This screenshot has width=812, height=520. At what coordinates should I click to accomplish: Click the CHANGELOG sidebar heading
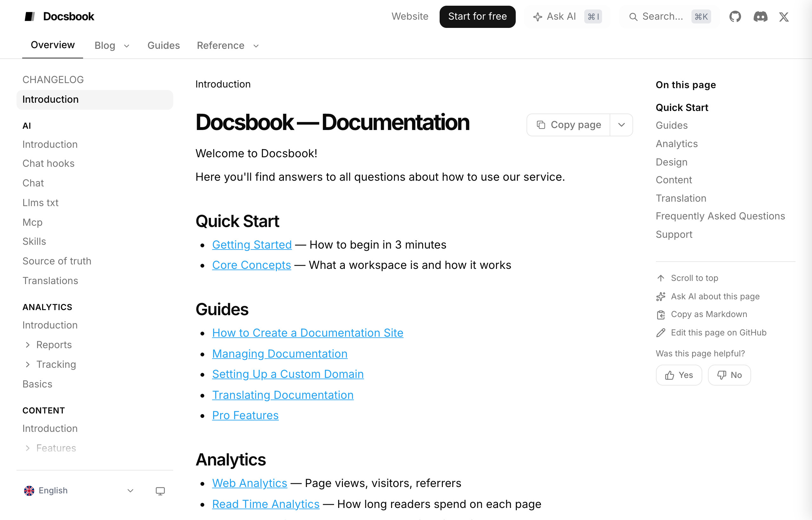tap(53, 80)
